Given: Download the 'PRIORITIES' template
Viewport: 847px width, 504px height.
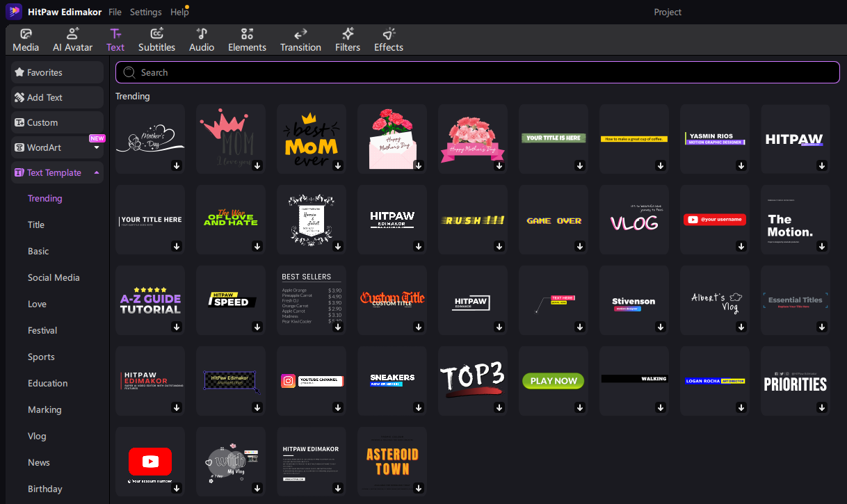Looking at the screenshot, I should [x=822, y=407].
